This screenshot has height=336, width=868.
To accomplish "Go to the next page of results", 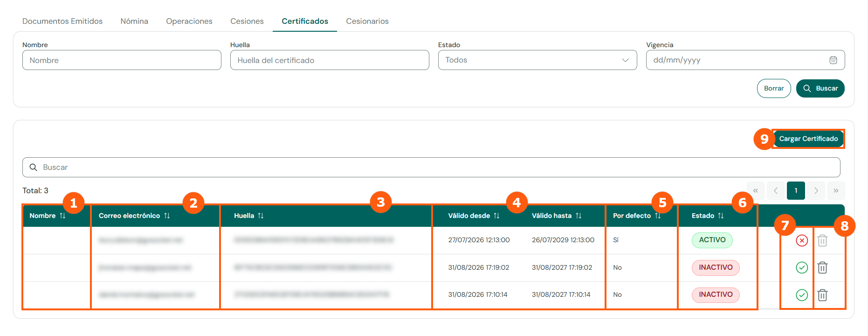I will click(x=816, y=190).
